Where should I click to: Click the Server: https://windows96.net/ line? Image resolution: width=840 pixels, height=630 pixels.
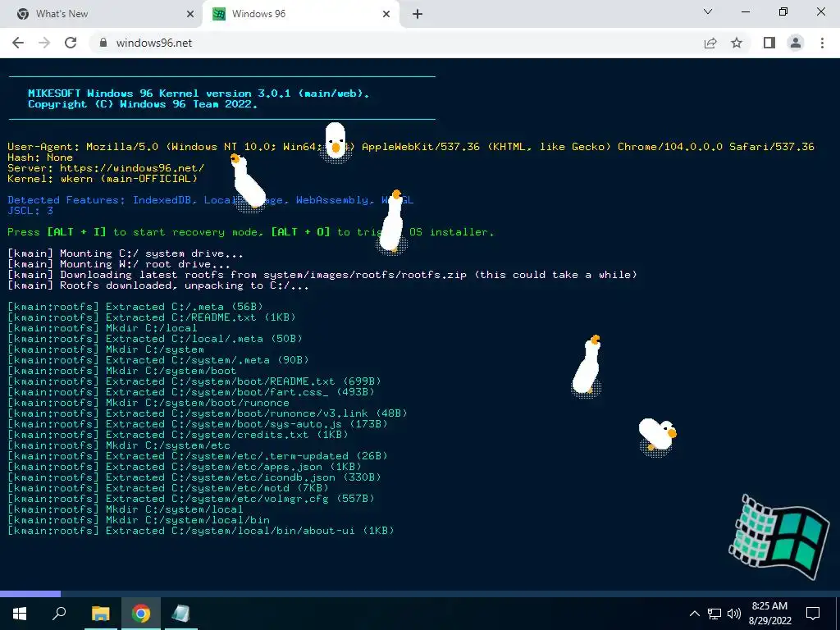[x=106, y=167]
